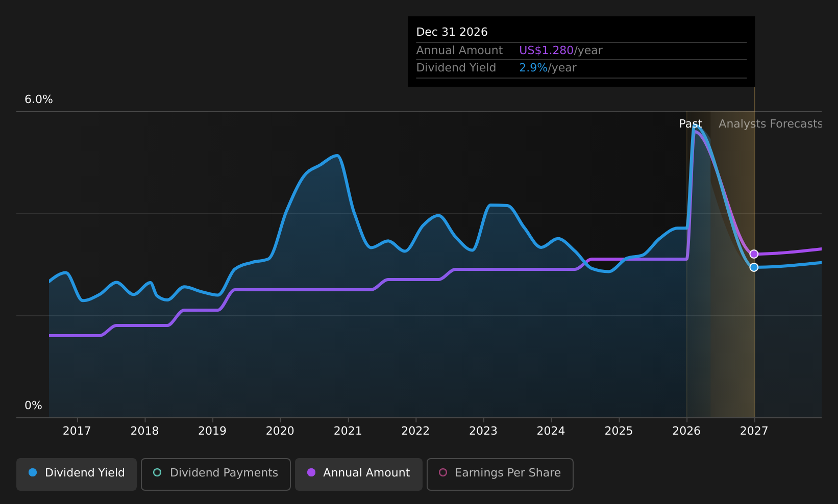
Task: Click the Dividend Yield label in tooltip
Action: tap(456, 68)
